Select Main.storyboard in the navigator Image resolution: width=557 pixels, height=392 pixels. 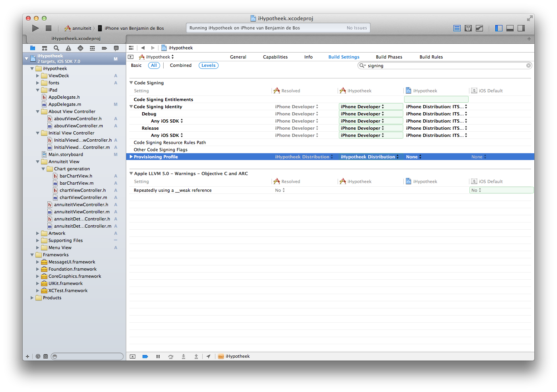tap(66, 154)
